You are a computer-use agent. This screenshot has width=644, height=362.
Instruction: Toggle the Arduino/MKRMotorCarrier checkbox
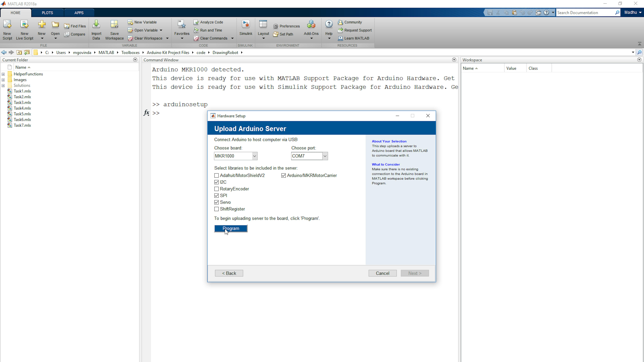pos(283,176)
